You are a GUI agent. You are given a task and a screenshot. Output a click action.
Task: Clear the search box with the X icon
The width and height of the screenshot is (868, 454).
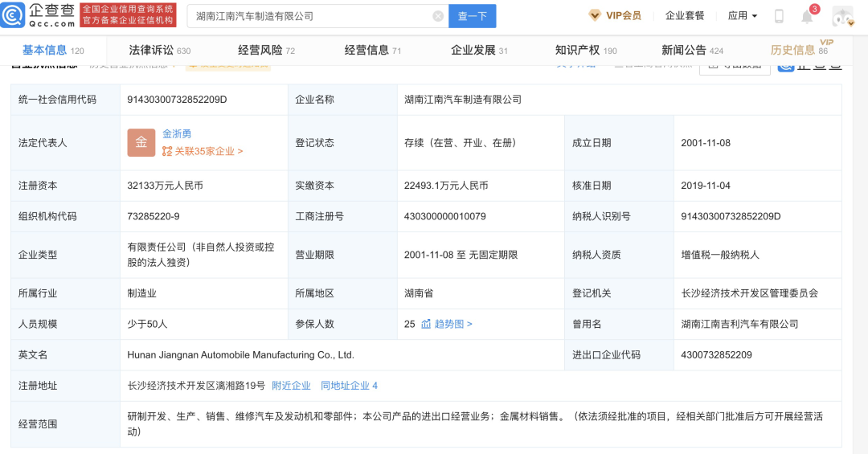438,16
